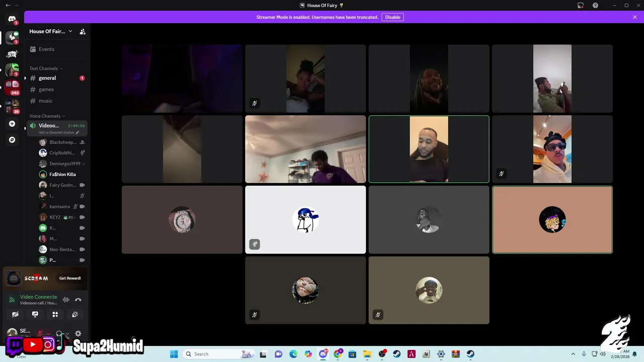Select the server folder with 35 badge
Screen dimensions: 644x362
(x=12, y=106)
